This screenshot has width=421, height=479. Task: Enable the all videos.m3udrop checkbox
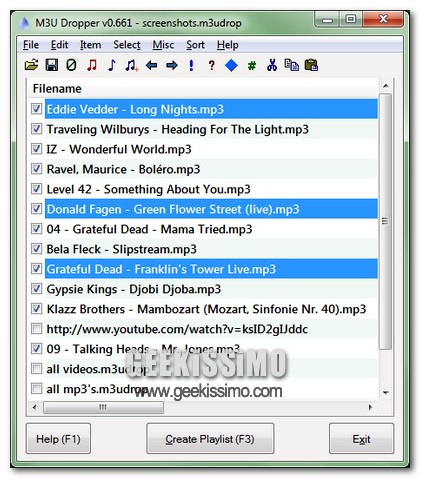click(36, 369)
